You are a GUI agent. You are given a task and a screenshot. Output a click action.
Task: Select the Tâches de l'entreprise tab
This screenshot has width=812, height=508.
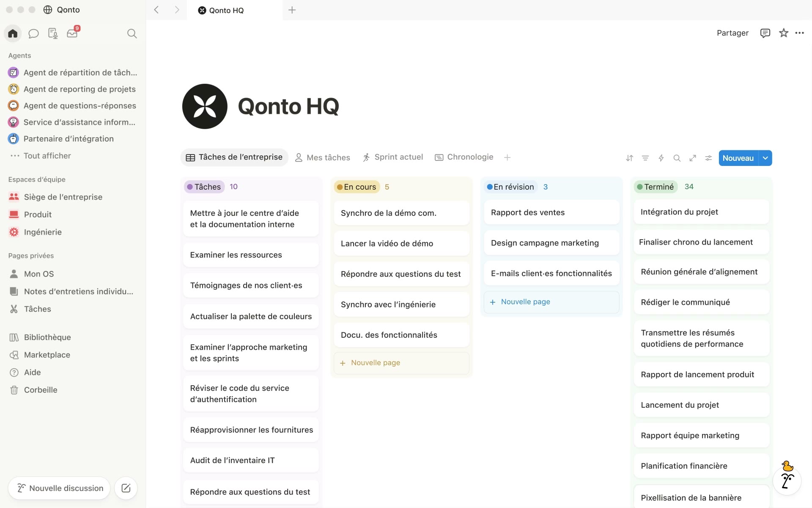[234, 157]
